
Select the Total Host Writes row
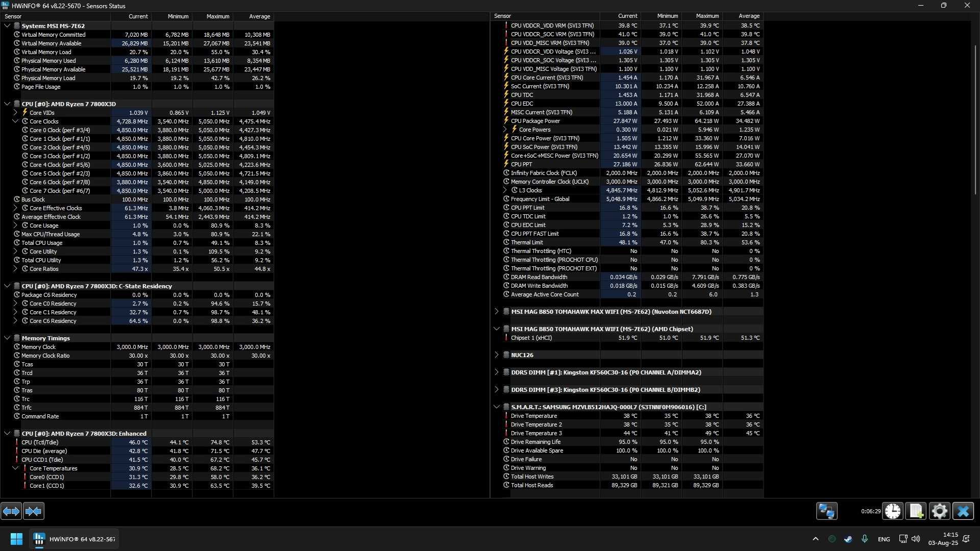(x=627, y=477)
